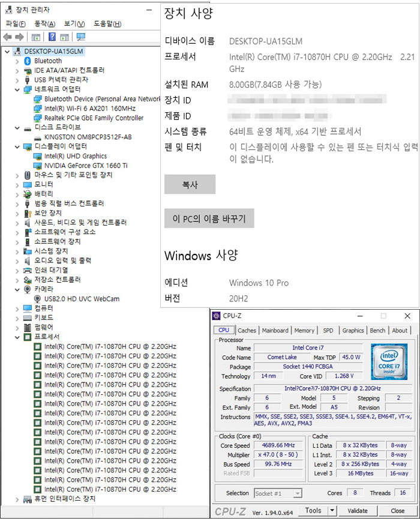Screen dimensions: 420x521
Task: Click the 모니터 monitor category icon
Action: [27, 185]
